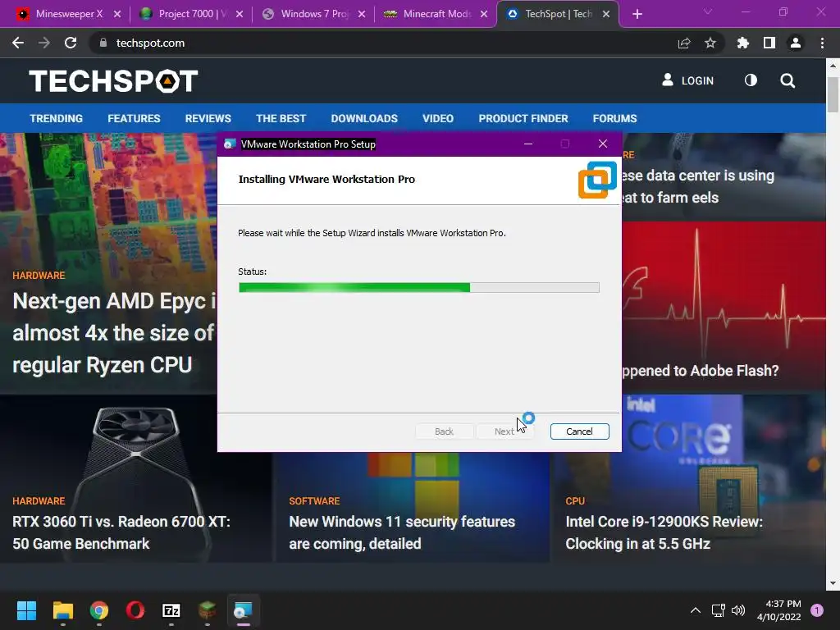
Task: Open TechSpot site search magnifier
Action: (x=787, y=81)
